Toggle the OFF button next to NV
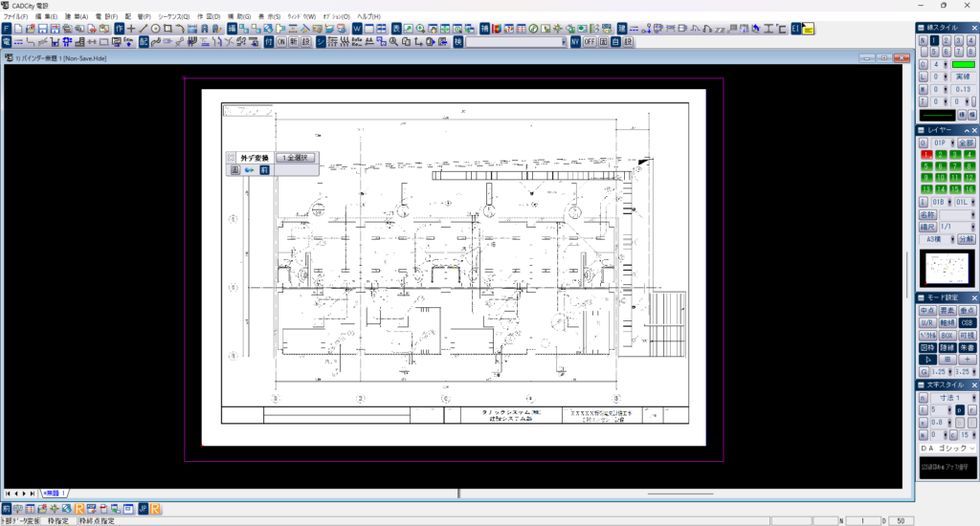Image resolution: width=980 pixels, height=526 pixels. [590, 42]
